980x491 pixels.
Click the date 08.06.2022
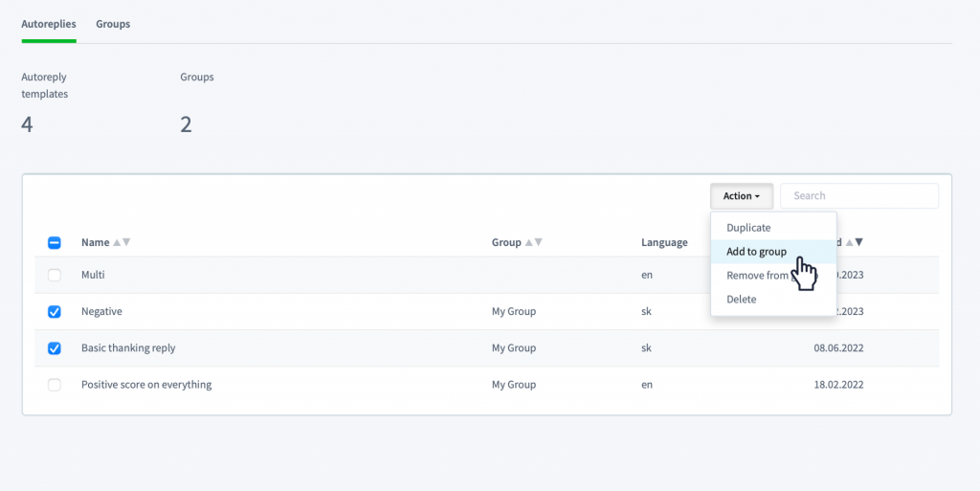point(838,348)
